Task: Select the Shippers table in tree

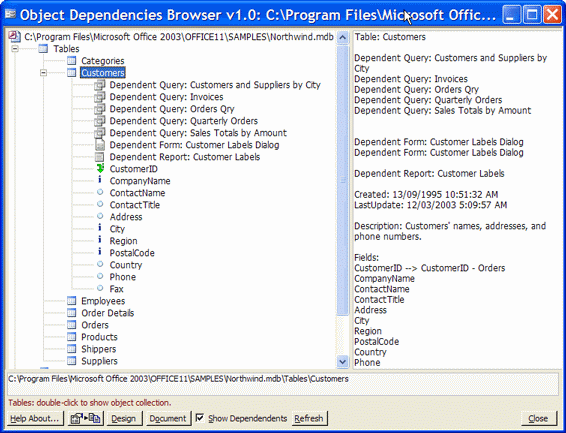Action: tap(99, 349)
